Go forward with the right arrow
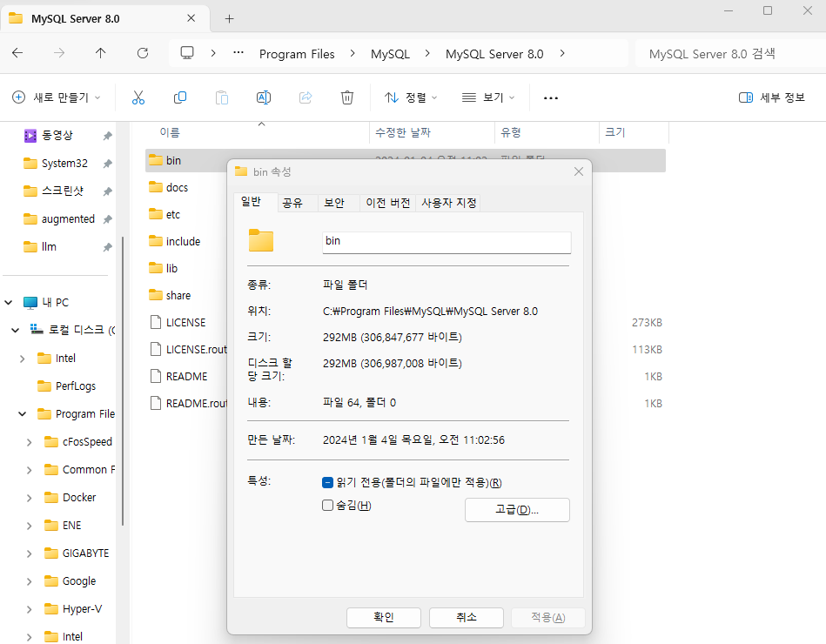This screenshot has height=644, width=826. [x=59, y=53]
